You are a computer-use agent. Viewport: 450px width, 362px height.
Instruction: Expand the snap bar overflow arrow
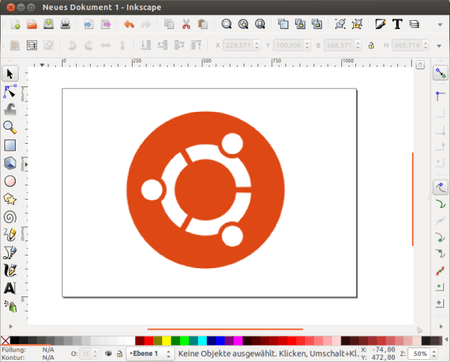tap(441, 327)
